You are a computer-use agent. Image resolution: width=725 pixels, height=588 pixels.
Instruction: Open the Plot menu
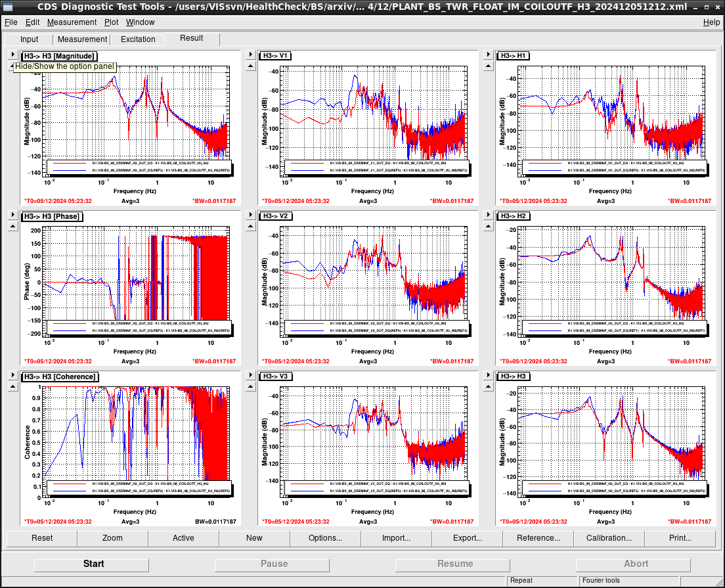tap(111, 22)
